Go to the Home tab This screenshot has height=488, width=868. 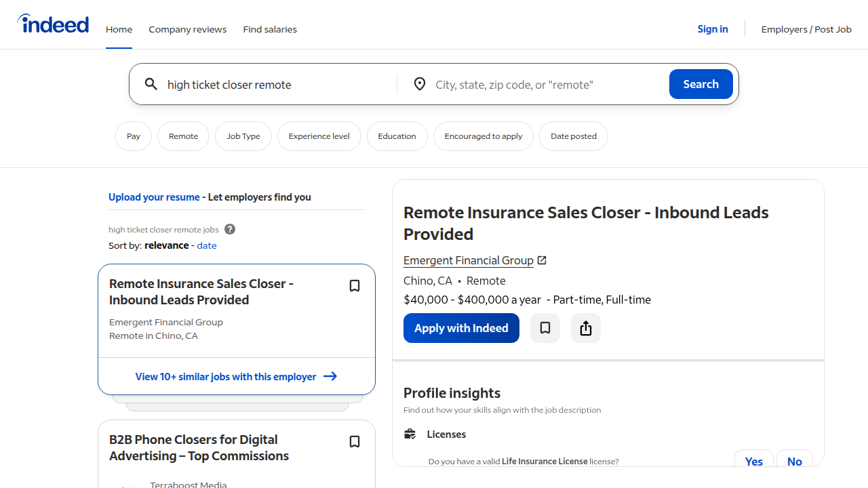click(x=119, y=29)
